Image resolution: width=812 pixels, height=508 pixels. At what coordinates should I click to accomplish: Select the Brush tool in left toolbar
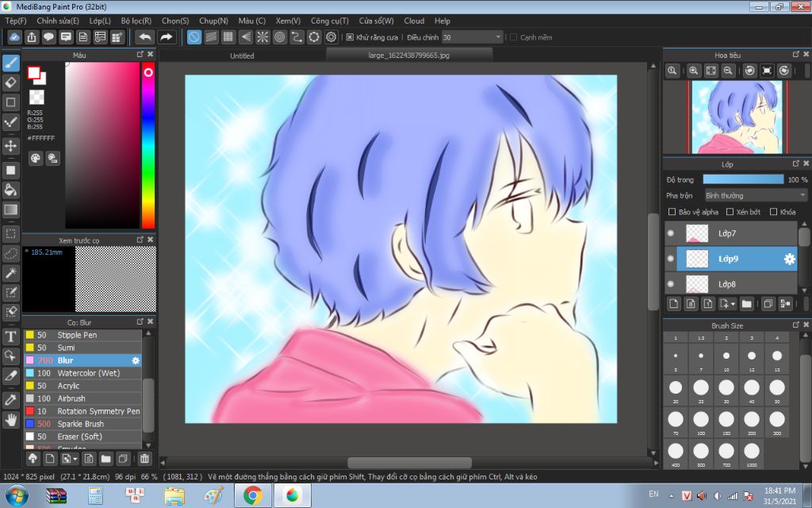[x=11, y=63]
